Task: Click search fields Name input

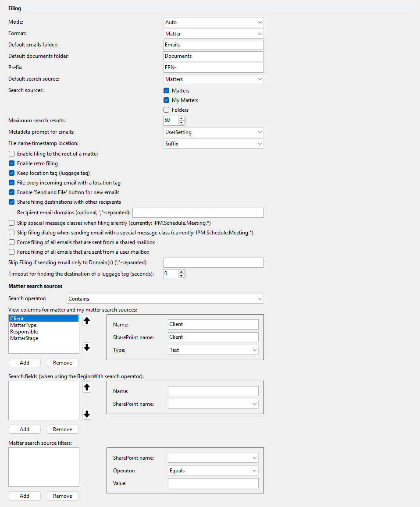Action: click(x=213, y=391)
